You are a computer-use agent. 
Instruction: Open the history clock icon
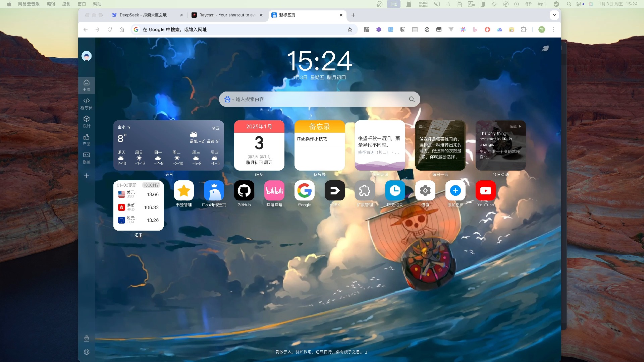pyautogui.click(x=395, y=190)
